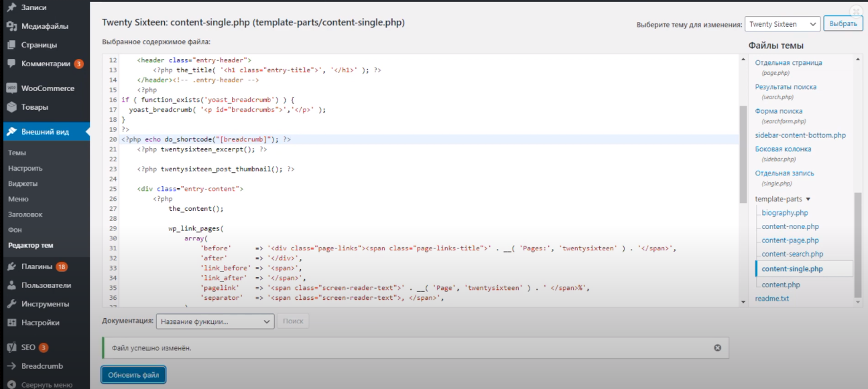Click the Products box icon
The height and width of the screenshot is (389, 868).
coord(11,107)
